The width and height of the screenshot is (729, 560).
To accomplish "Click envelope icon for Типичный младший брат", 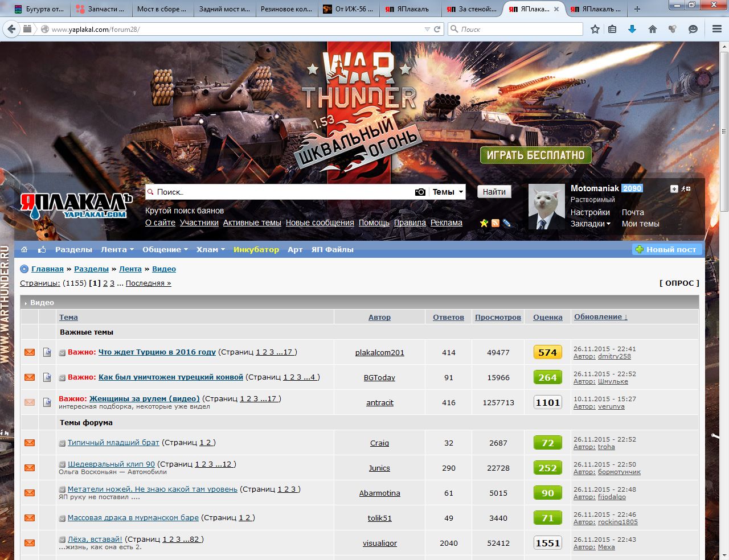I will click(30, 443).
